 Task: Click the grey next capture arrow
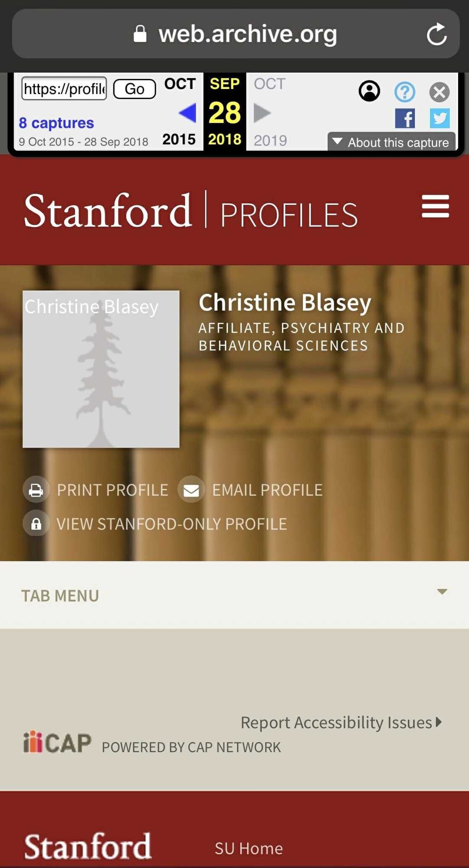[x=262, y=113]
